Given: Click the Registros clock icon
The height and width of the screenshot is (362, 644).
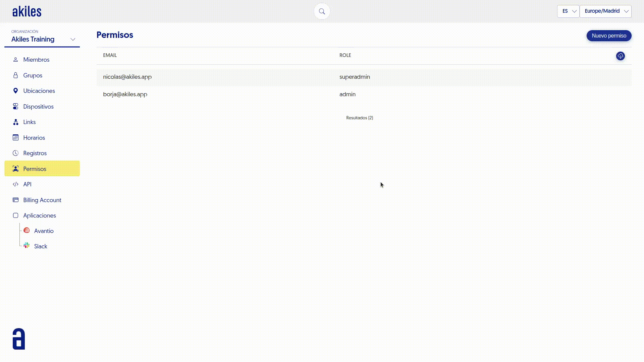Looking at the screenshot, I should [x=15, y=153].
